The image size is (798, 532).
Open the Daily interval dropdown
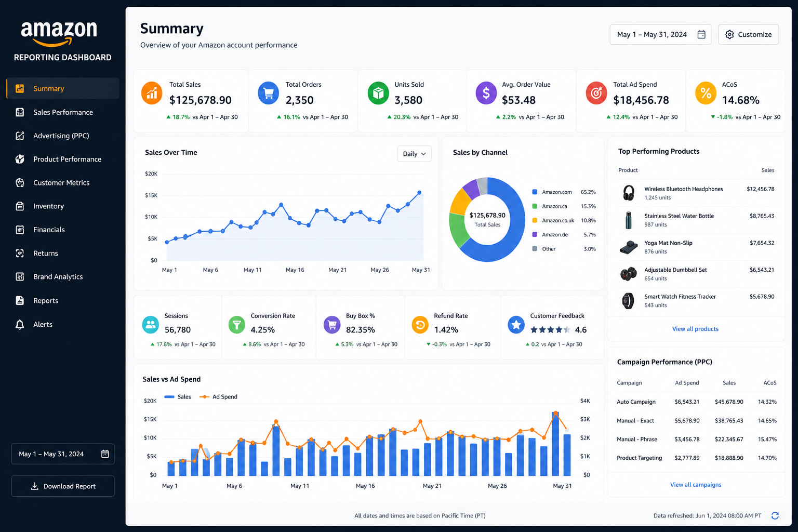coord(415,154)
